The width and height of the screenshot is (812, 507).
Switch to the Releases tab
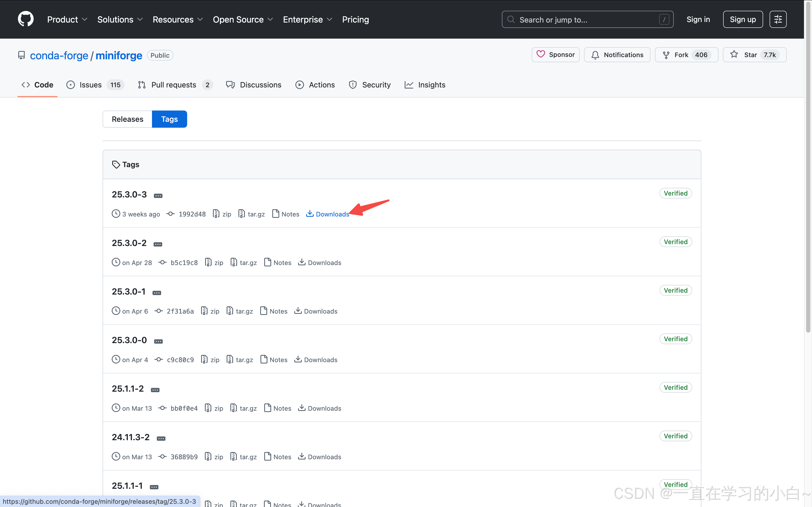click(x=128, y=119)
